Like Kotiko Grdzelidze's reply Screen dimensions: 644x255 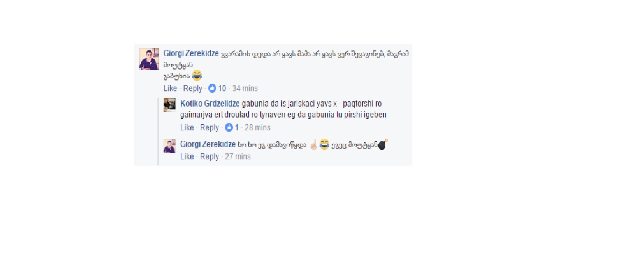point(187,127)
